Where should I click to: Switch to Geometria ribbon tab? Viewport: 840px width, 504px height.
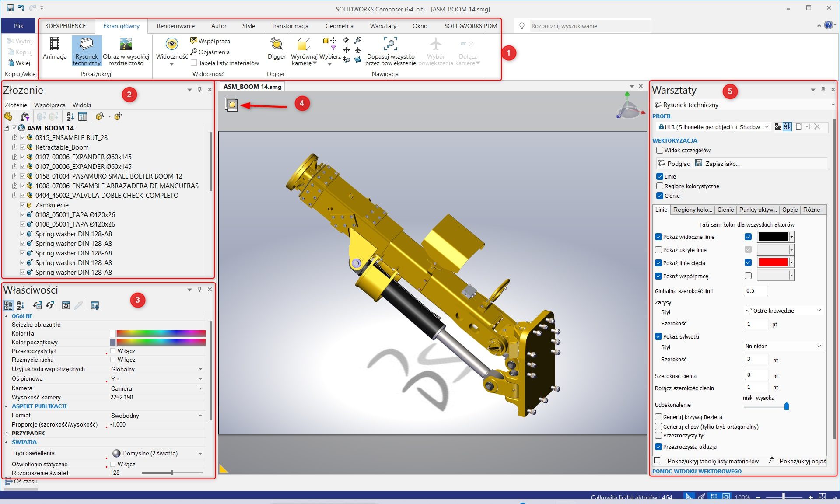point(339,26)
